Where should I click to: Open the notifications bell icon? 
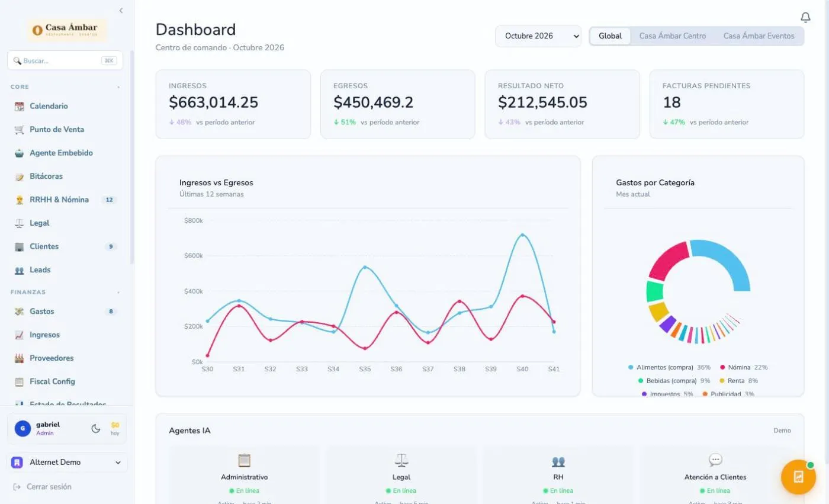point(805,17)
